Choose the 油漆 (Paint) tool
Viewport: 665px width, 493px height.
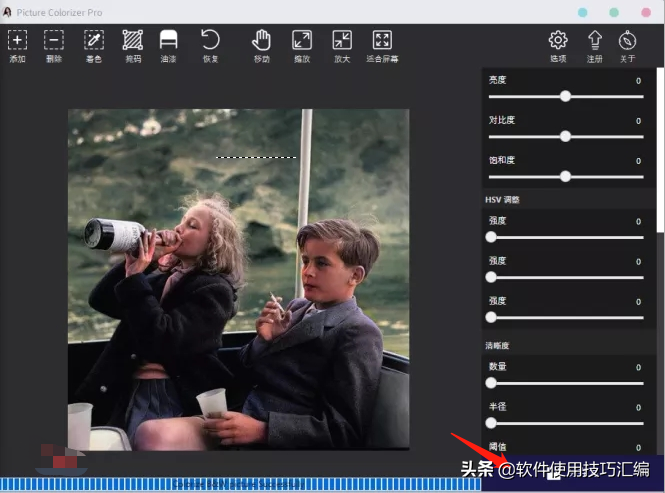coord(169,40)
